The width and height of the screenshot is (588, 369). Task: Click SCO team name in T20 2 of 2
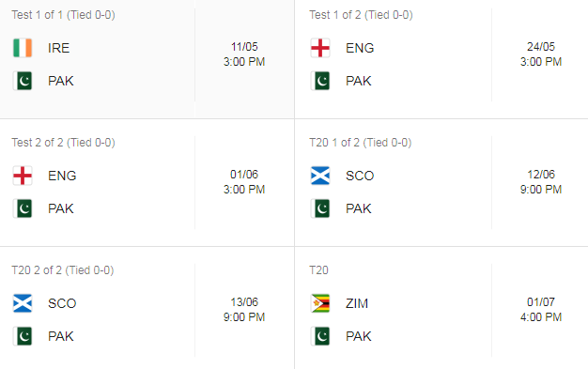coord(62,303)
